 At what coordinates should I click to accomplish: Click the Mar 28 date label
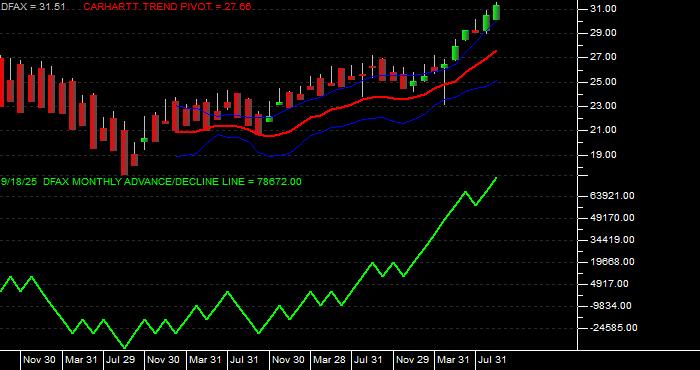coord(329,360)
